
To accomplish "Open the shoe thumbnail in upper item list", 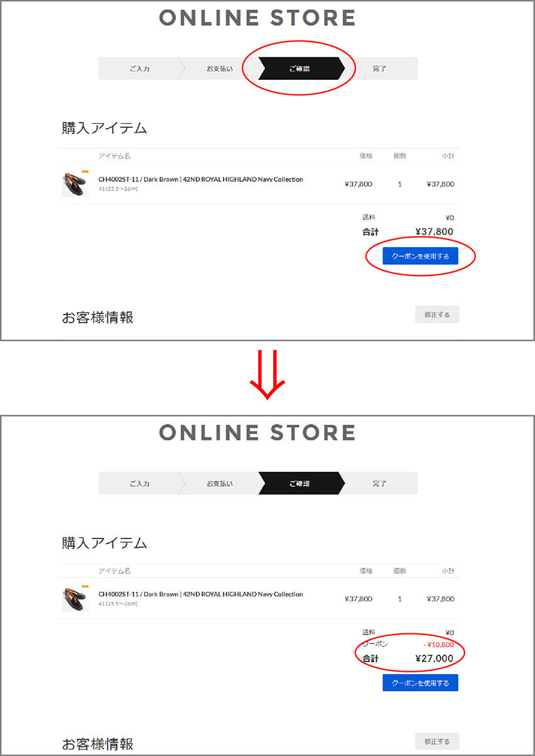I will point(76,184).
